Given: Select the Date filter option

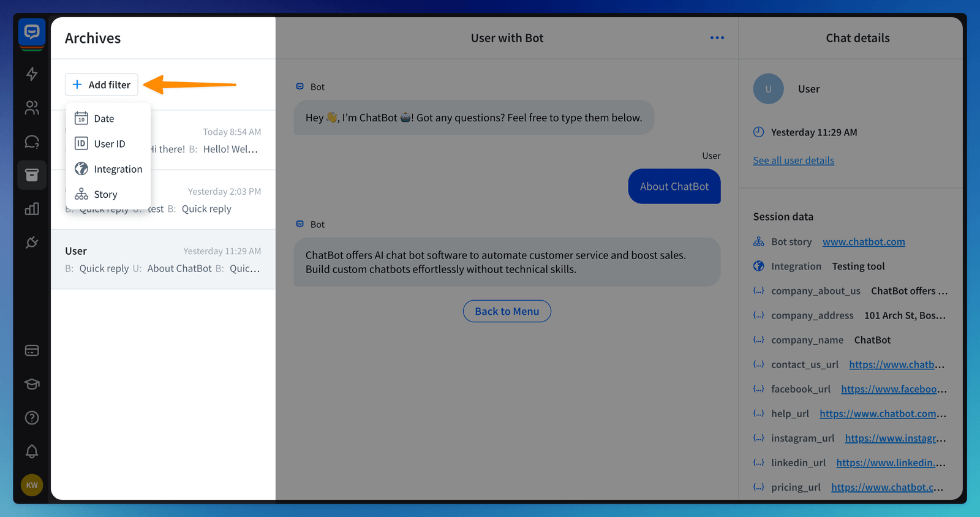Looking at the screenshot, I should tap(104, 118).
